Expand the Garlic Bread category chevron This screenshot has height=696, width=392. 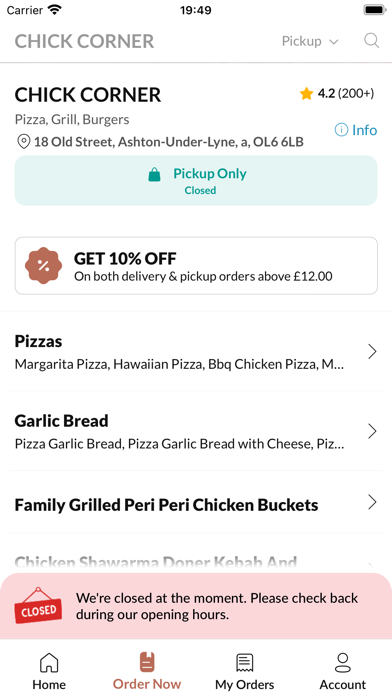[x=372, y=431]
